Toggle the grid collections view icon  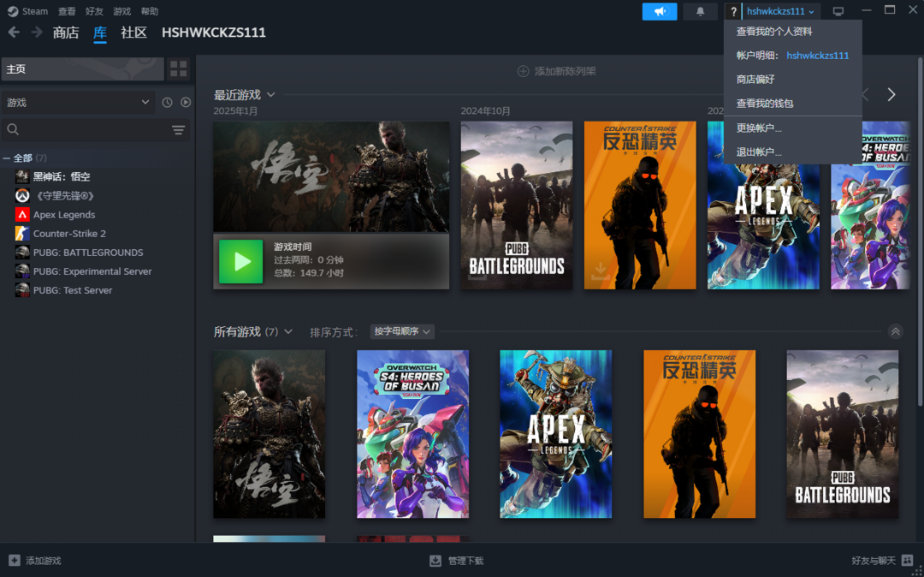(x=178, y=69)
